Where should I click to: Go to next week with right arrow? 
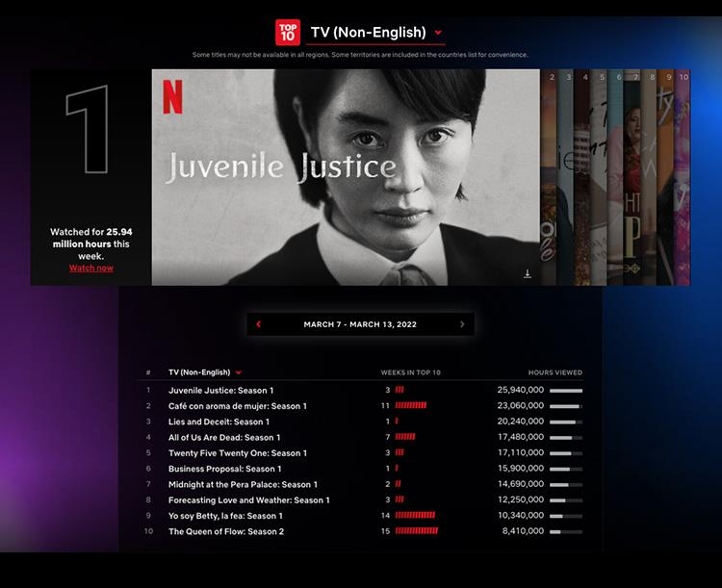click(x=462, y=324)
